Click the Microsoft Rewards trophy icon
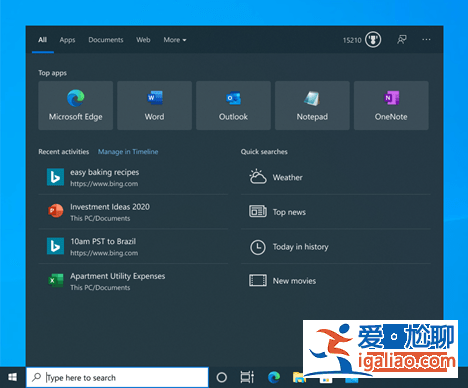 point(373,40)
